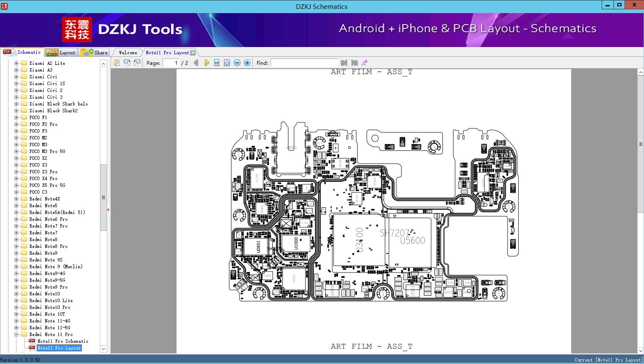Image resolution: width=644 pixels, height=364 pixels.
Task: Expand the Redmi Note 11-5G folder
Action: coord(17,328)
